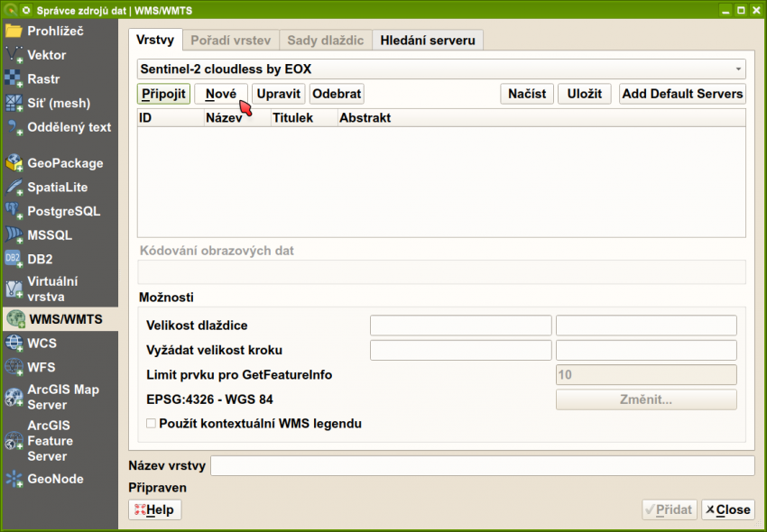Enable Použít kontextuální WMS legendu checkbox

(151, 423)
